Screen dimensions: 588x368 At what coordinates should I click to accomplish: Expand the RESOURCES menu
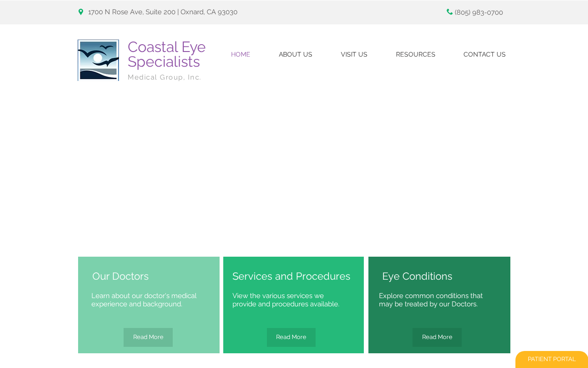(x=416, y=54)
